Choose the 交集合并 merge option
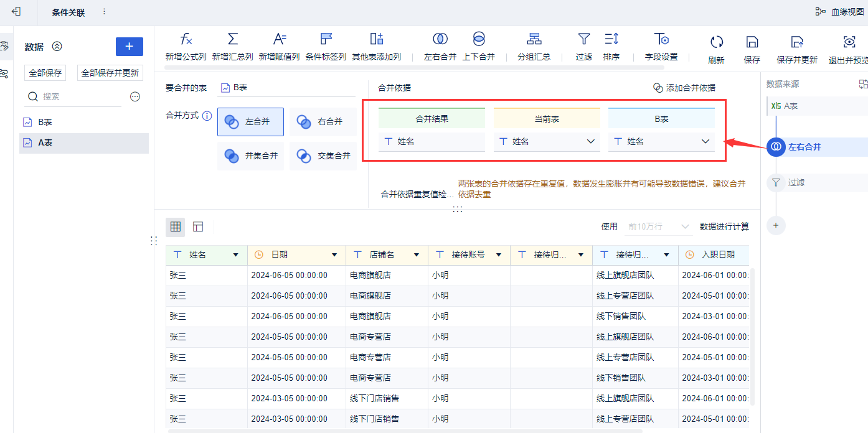The height and width of the screenshot is (433, 868). coord(323,156)
